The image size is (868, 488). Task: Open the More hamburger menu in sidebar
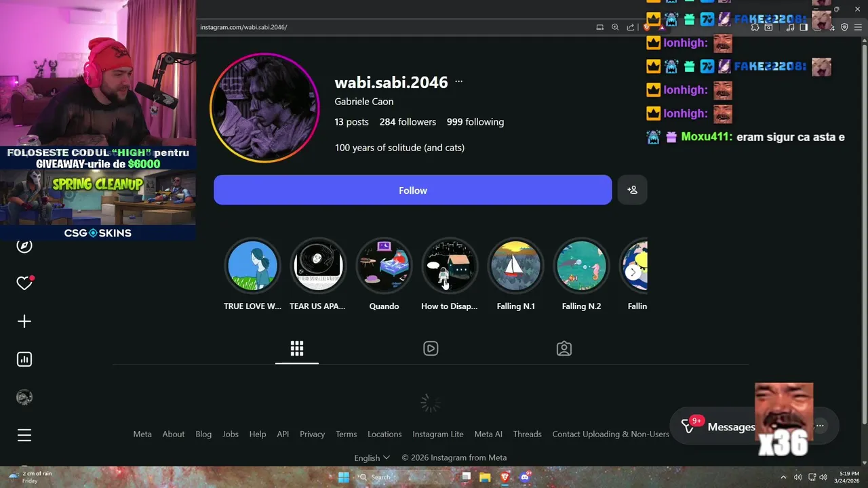point(24,435)
